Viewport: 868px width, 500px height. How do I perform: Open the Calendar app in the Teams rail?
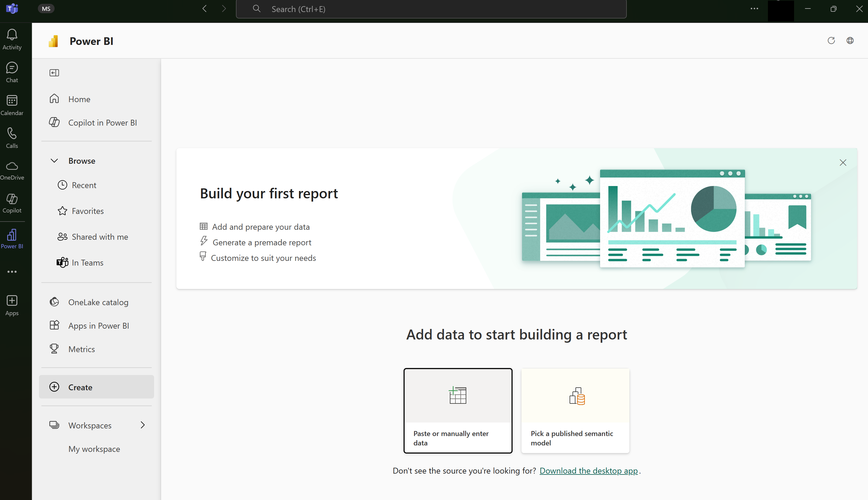pos(12,105)
